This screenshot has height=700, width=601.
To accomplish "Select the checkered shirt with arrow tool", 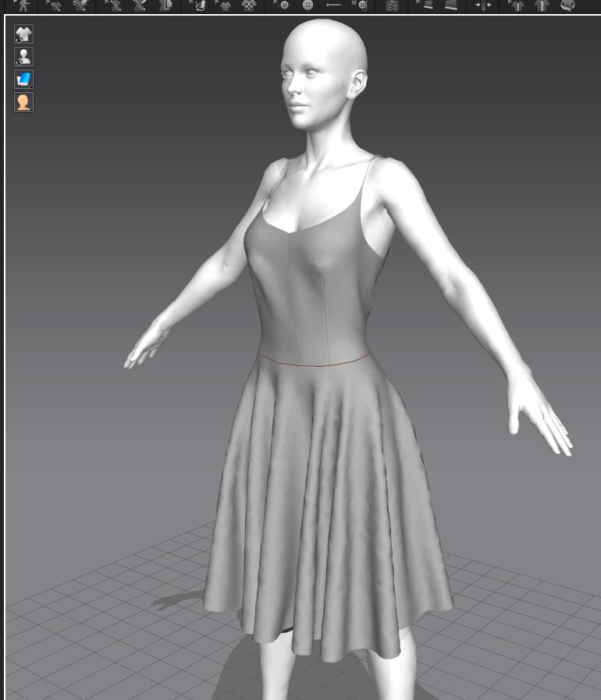I will pos(222,5).
